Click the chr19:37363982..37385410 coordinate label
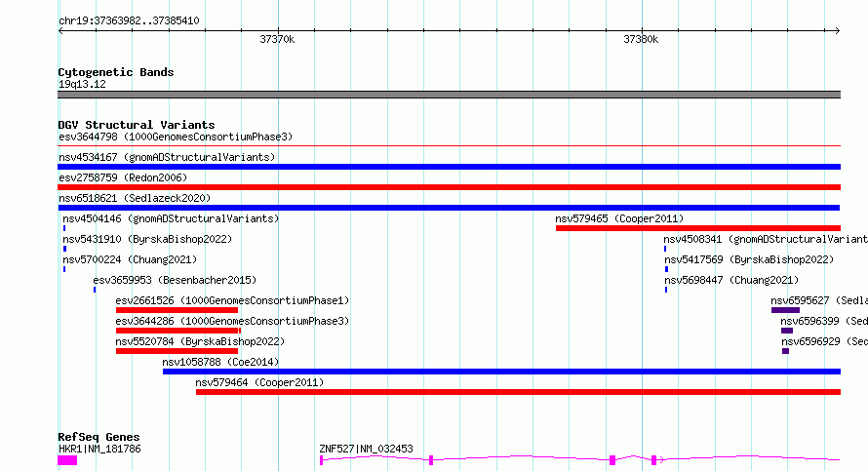 [129, 21]
